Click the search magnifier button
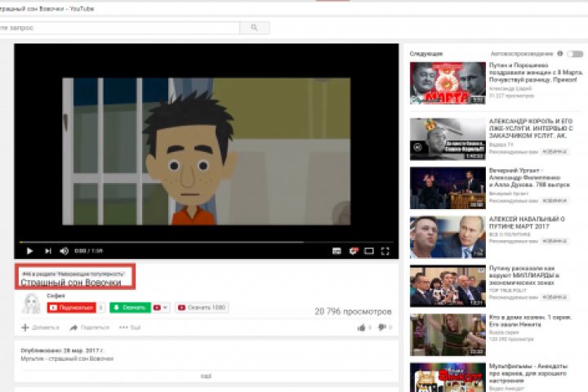 pos(254,28)
